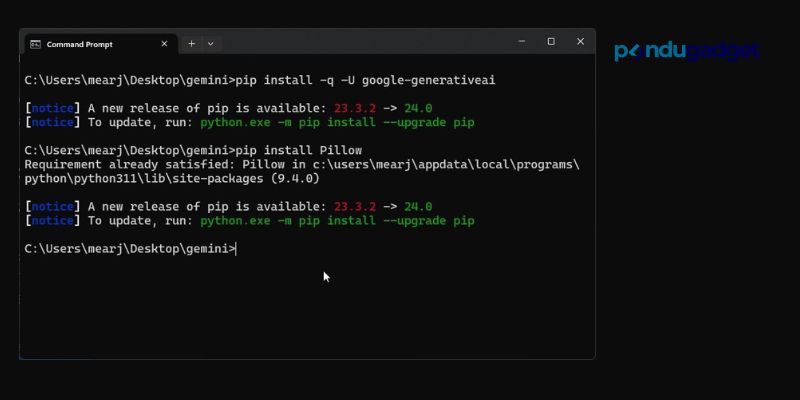Click the pendugadget logo watermark
Image resolution: width=800 pixels, height=400 pixels.
pos(687,51)
